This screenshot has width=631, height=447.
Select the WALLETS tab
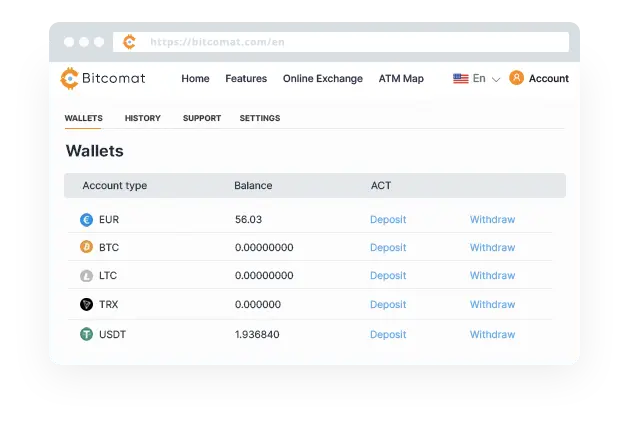(83, 118)
